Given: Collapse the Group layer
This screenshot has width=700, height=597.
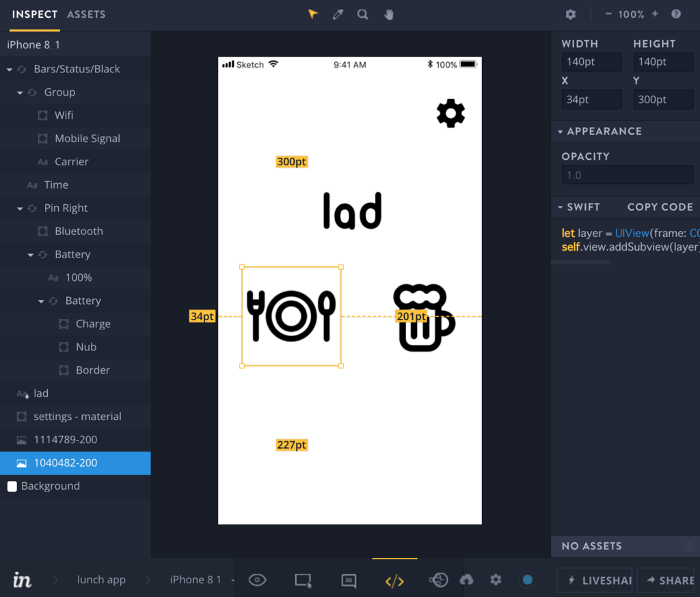Looking at the screenshot, I should [x=20, y=93].
